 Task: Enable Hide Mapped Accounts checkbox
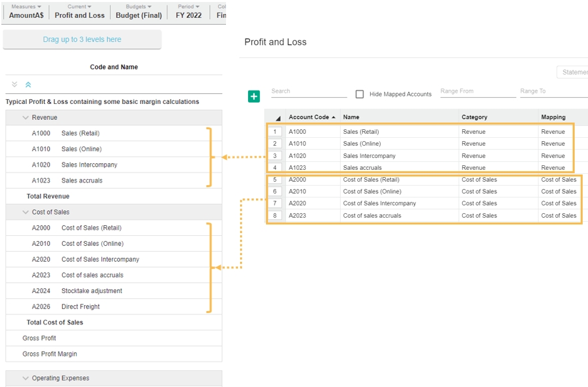tap(360, 95)
